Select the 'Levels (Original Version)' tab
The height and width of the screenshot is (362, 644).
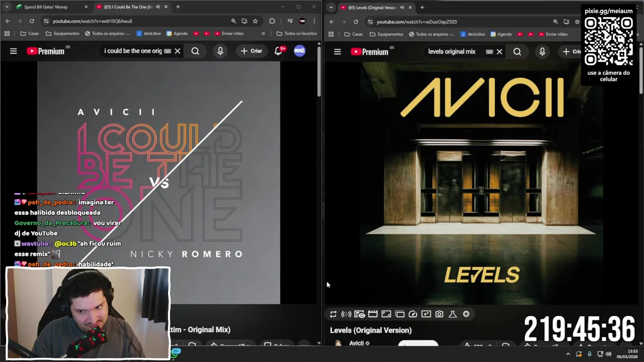point(376,8)
